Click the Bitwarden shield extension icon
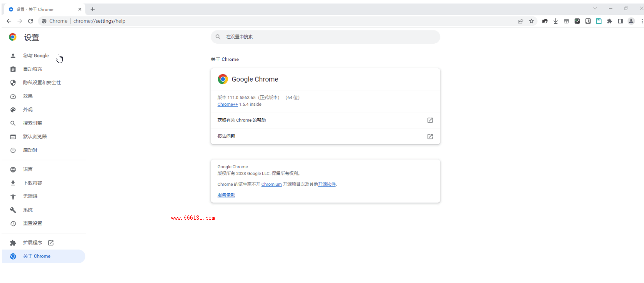The width and height of the screenshot is (644, 283). click(x=588, y=21)
